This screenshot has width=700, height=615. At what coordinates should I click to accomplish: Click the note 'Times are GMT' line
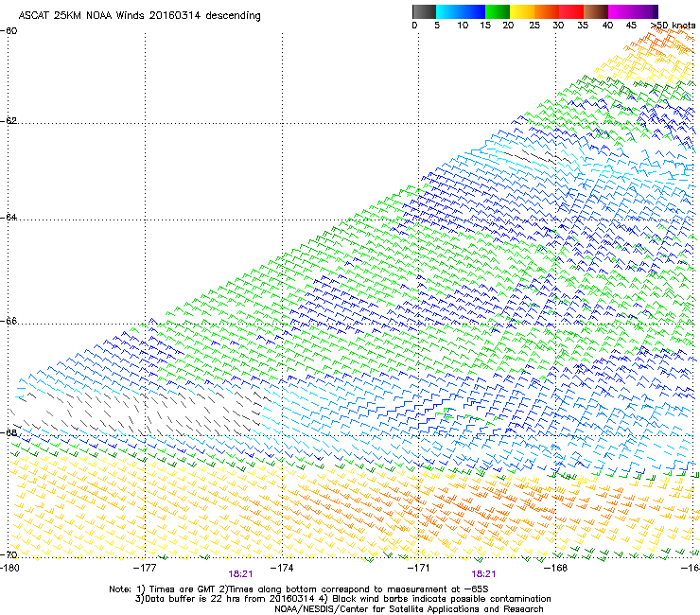(299, 589)
